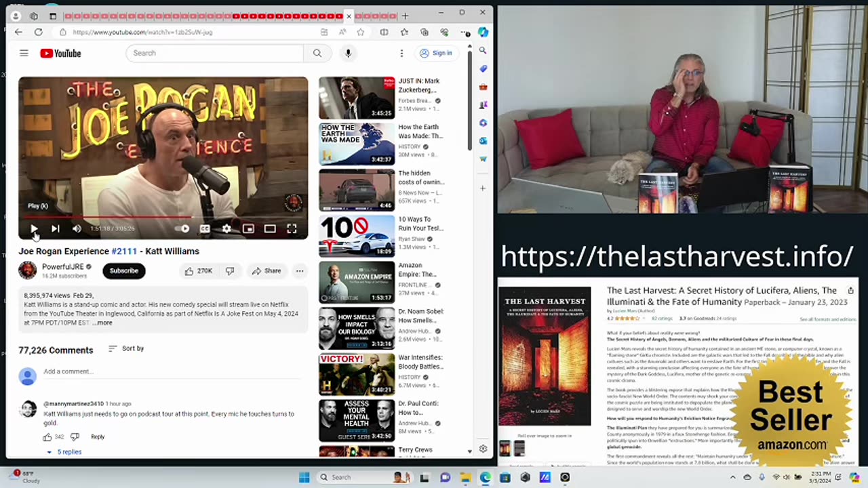Open the 10 Ways To Ruin Your Tesla video

tap(357, 236)
